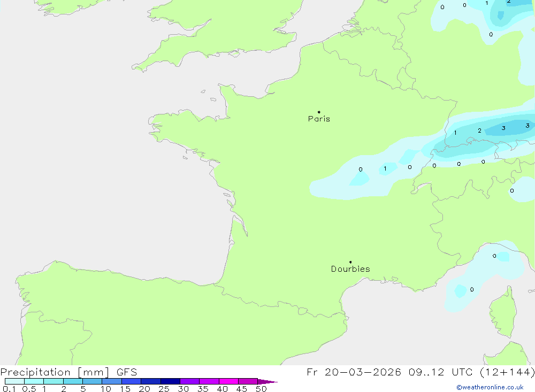Screen dimensions: 535x392
Task: Click the '35' legend scale number
Action: (203, 389)
